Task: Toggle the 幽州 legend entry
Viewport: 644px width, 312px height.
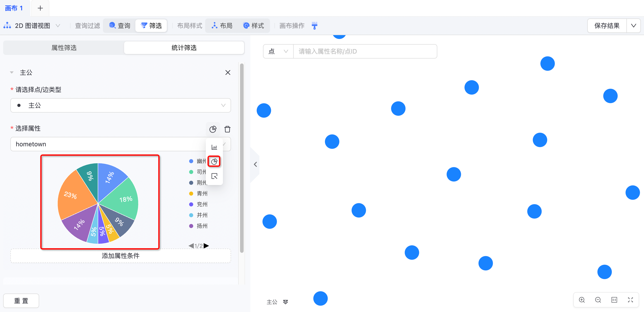Action: point(198,161)
